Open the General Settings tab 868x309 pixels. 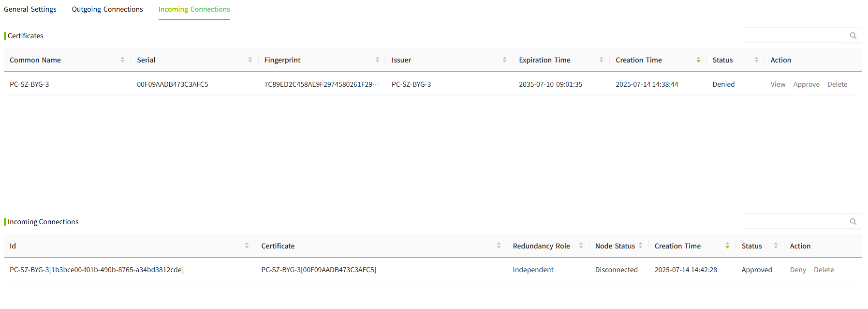point(30,9)
